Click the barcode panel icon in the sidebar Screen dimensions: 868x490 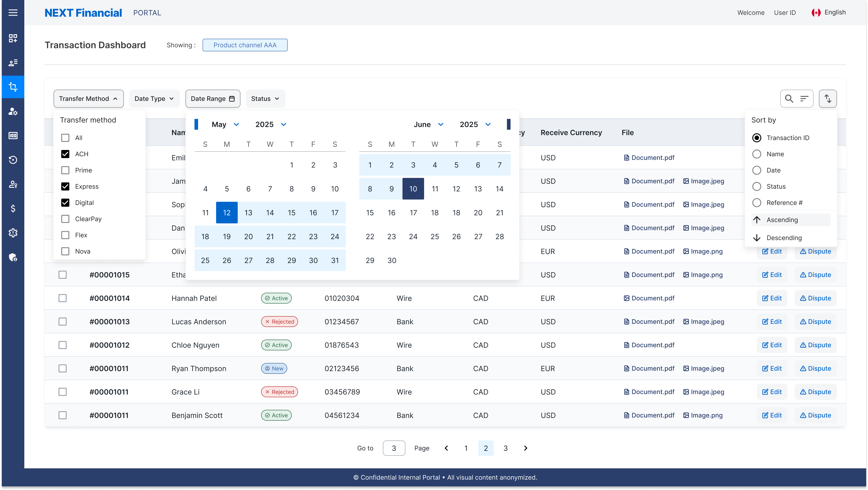pyautogui.click(x=13, y=136)
